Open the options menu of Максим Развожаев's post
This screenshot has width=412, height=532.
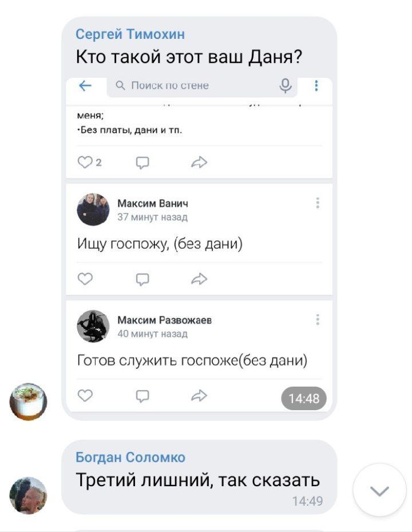pyautogui.click(x=318, y=319)
